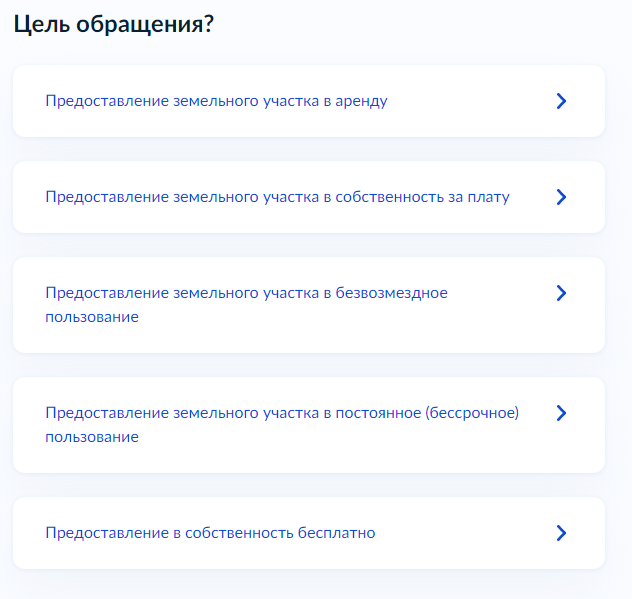
Task: Click chevron beside собственность бесплатно option
Action: coord(561,533)
